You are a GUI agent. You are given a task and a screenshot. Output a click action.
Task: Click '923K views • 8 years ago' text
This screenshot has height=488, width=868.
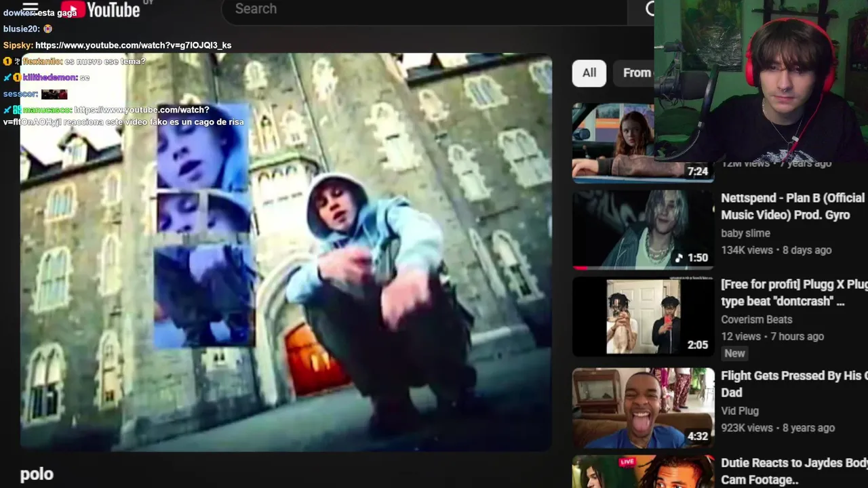[x=778, y=428]
